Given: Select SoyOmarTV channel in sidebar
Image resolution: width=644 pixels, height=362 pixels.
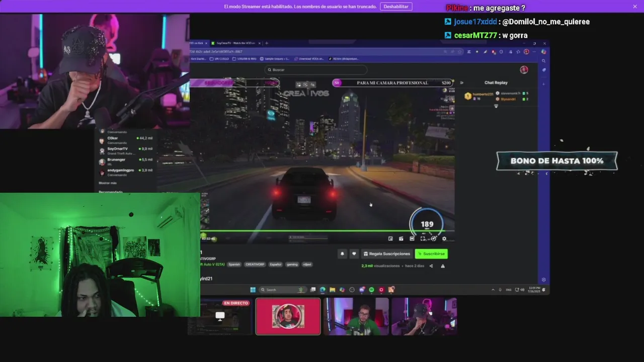Looking at the screenshot, I should point(126,151).
